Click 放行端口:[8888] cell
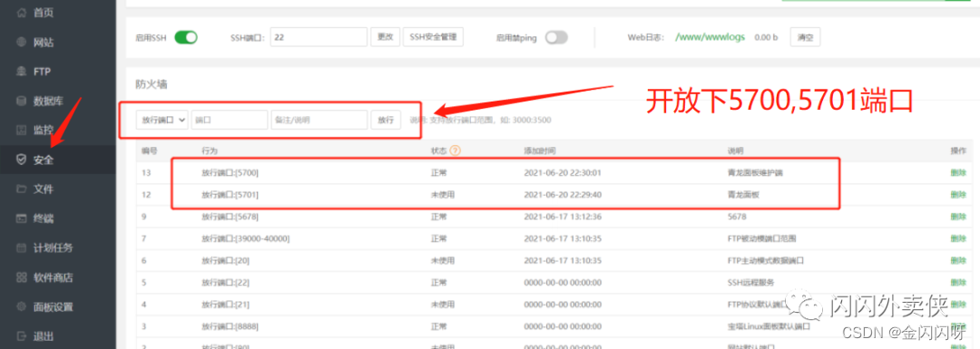The height and width of the screenshot is (349, 980). click(x=230, y=326)
